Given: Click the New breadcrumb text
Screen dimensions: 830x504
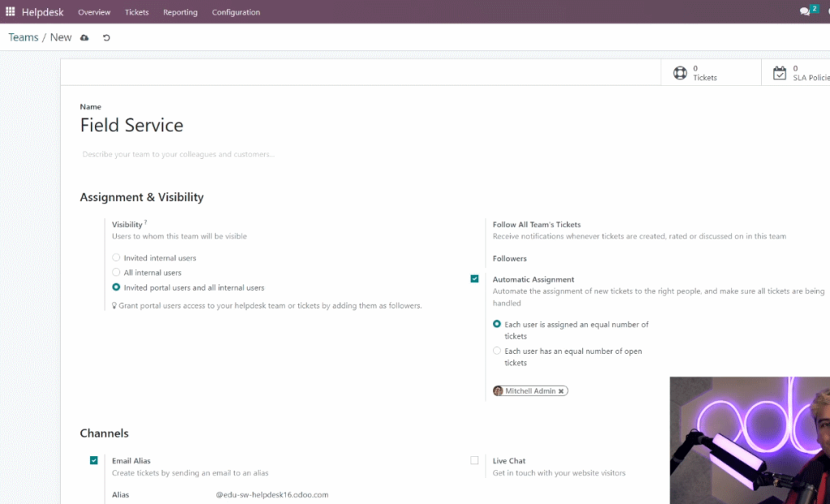Looking at the screenshot, I should [61, 37].
